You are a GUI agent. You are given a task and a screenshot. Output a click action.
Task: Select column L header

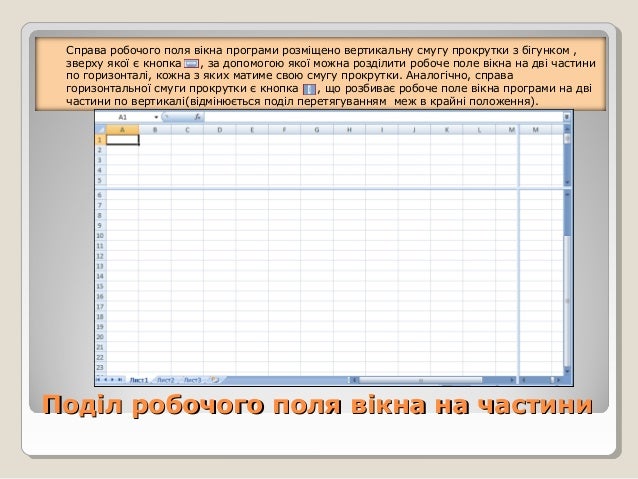(x=479, y=130)
